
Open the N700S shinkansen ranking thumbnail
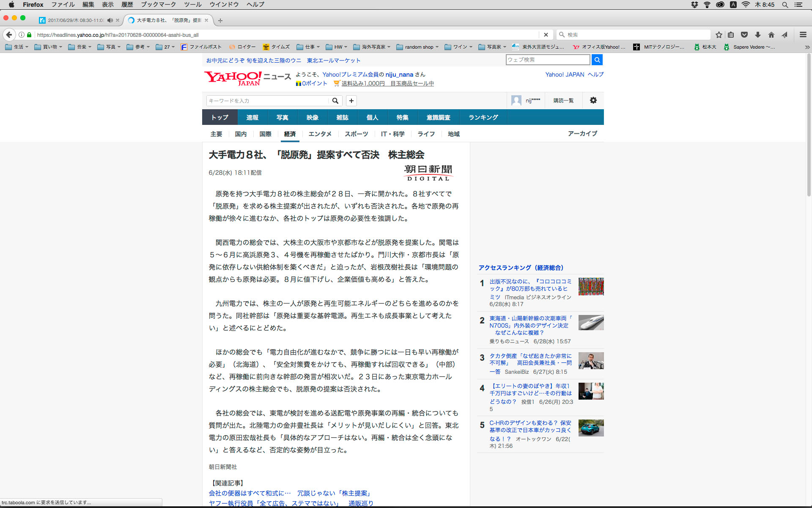point(591,323)
